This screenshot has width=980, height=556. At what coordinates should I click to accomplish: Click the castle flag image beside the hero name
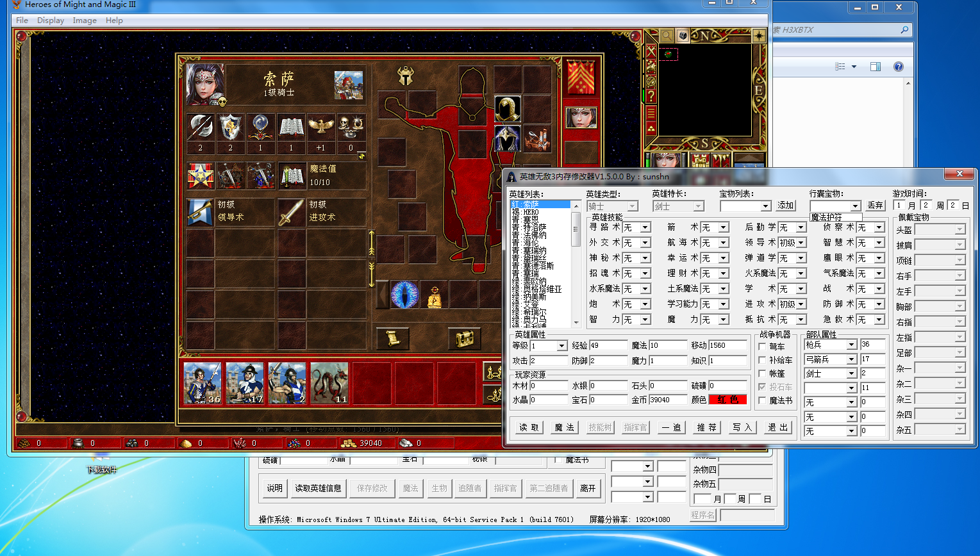pyautogui.click(x=349, y=85)
